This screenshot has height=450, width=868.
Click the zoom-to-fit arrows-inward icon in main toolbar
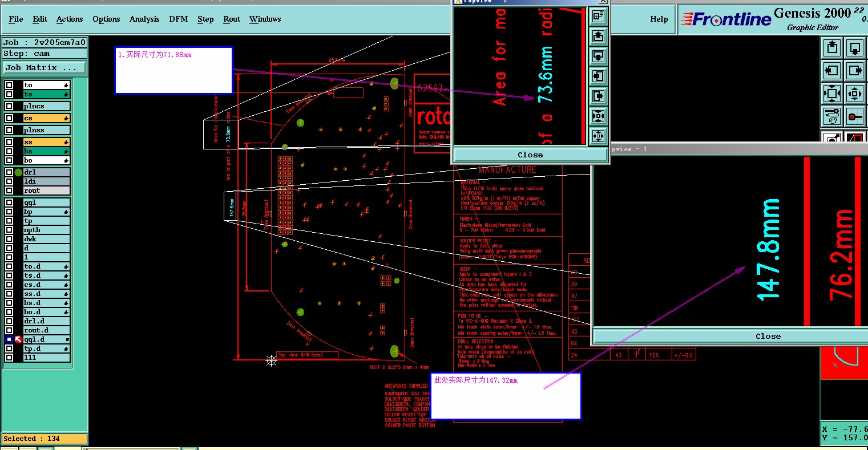[832, 94]
